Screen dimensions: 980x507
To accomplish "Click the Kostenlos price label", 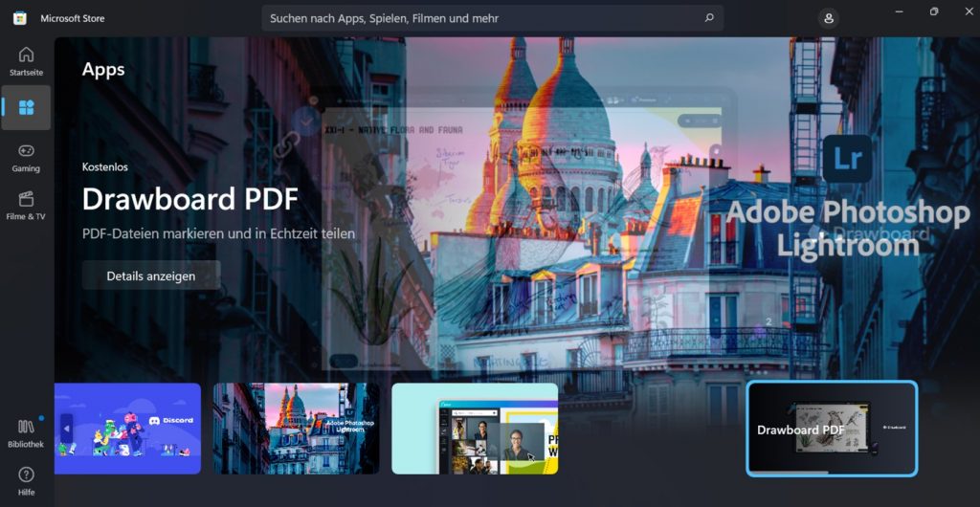I will (105, 166).
